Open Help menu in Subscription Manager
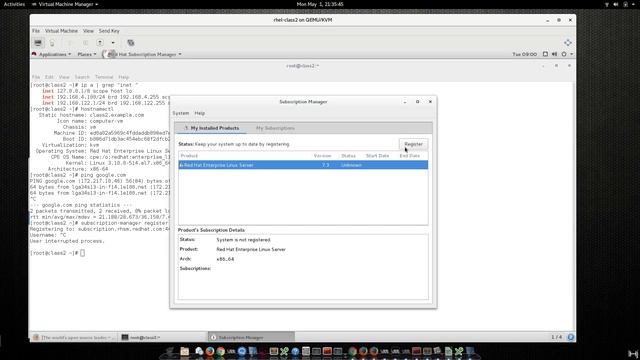Screen dimensions: 640x360 pos(200,113)
